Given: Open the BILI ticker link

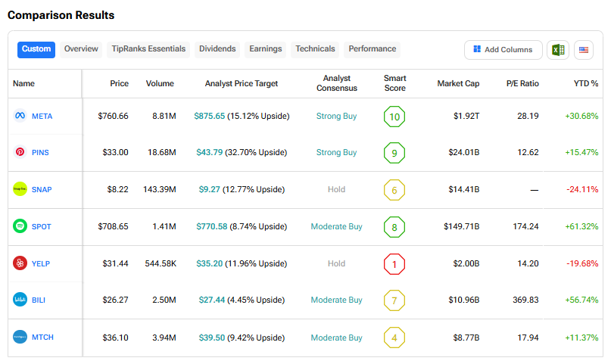Looking at the screenshot, I should (39, 300).
